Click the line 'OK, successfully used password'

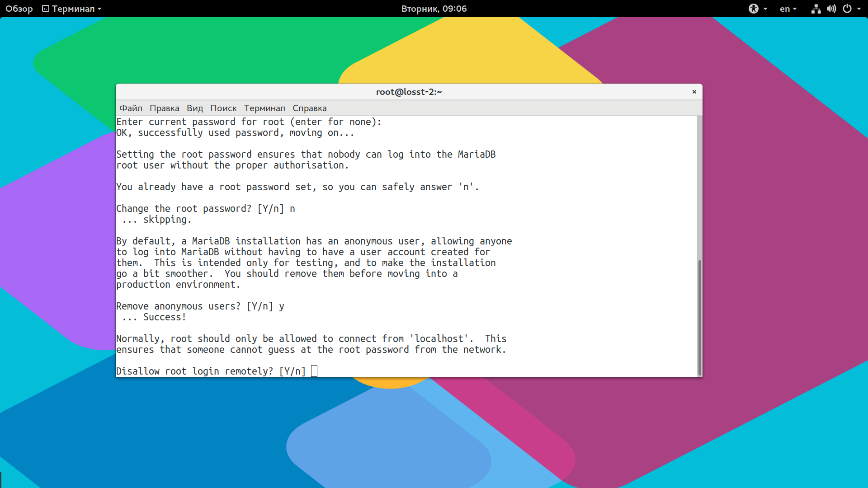pyautogui.click(x=235, y=132)
